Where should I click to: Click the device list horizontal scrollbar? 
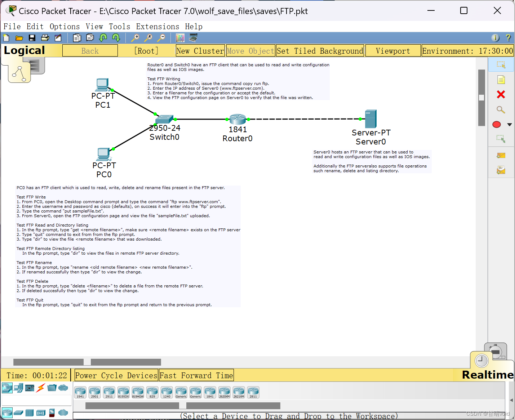pos(183,406)
